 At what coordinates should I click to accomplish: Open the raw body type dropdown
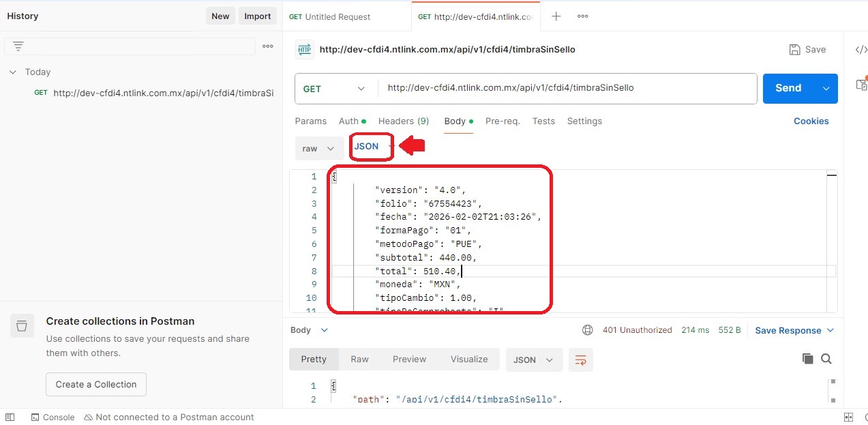(319, 148)
